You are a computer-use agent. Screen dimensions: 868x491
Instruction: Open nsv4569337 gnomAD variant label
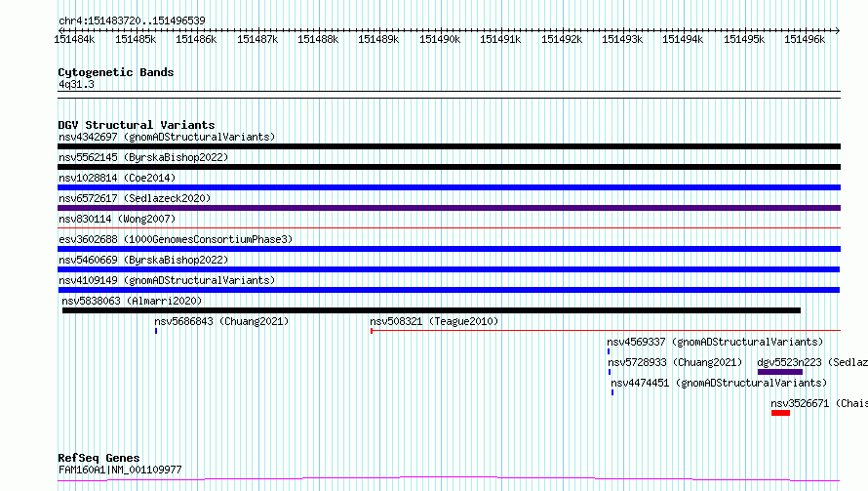pos(715,342)
